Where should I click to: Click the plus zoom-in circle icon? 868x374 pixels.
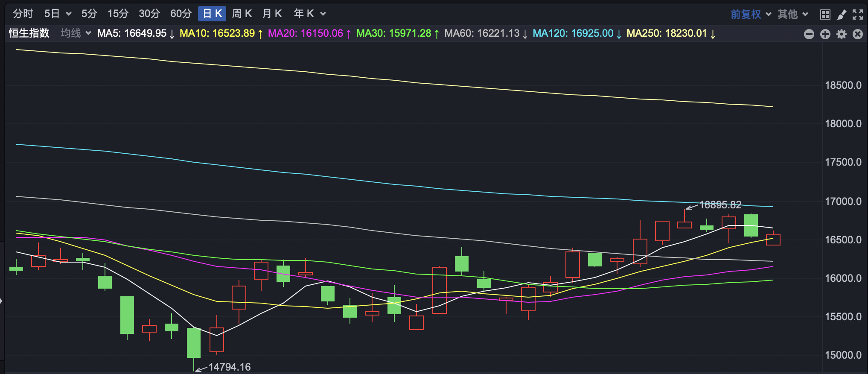pyautogui.click(x=825, y=34)
